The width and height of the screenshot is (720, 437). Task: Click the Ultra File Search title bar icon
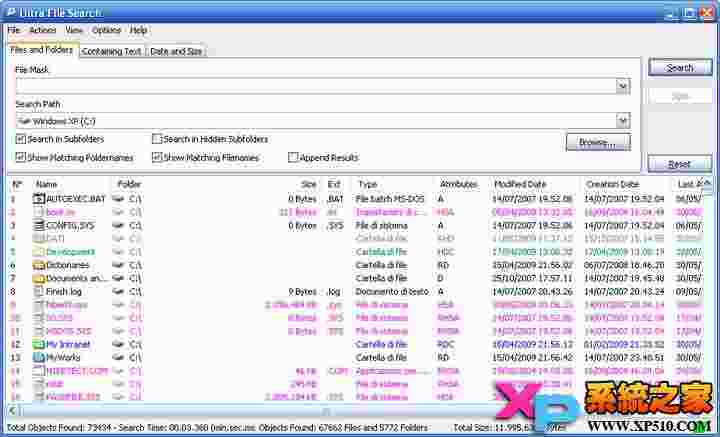(10, 12)
